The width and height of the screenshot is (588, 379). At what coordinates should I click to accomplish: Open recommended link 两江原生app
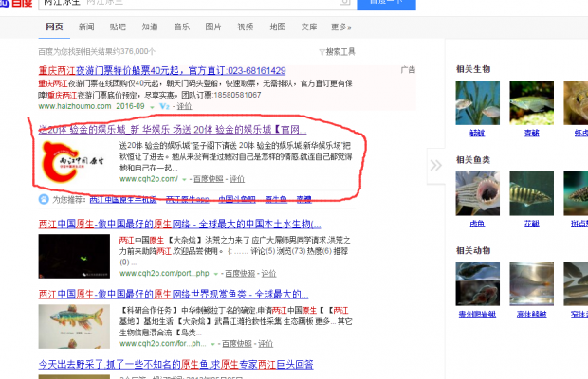point(188,200)
